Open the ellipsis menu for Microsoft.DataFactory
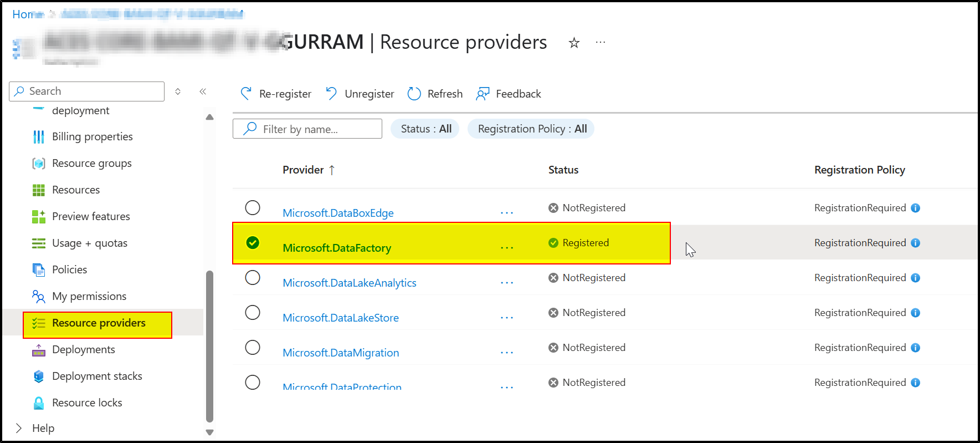Viewport: 980px width, 443px height. pos(507,248)
